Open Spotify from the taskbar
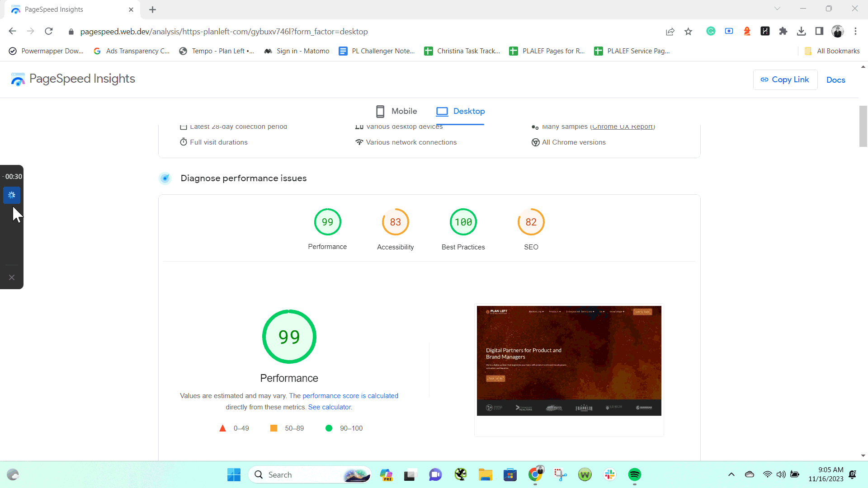This screenshot has height=488, width=868. tap(635, 474)
